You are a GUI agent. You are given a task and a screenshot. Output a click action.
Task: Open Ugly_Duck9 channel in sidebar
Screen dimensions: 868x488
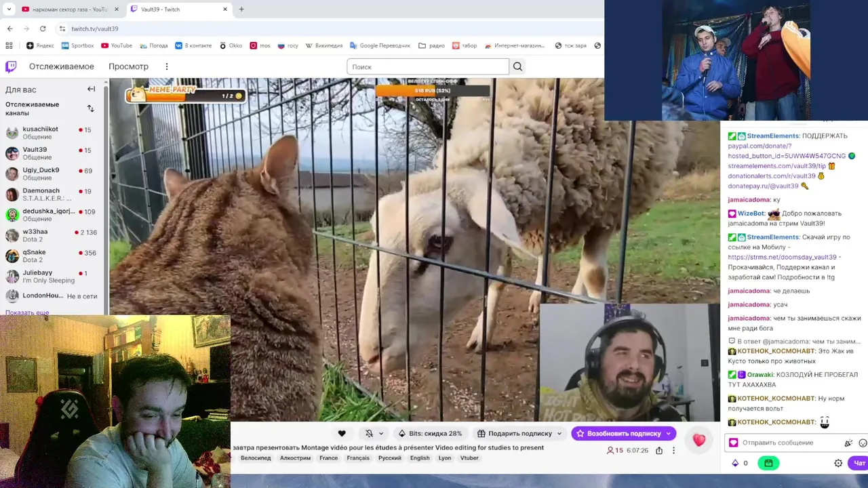click(x=52, y=174)
